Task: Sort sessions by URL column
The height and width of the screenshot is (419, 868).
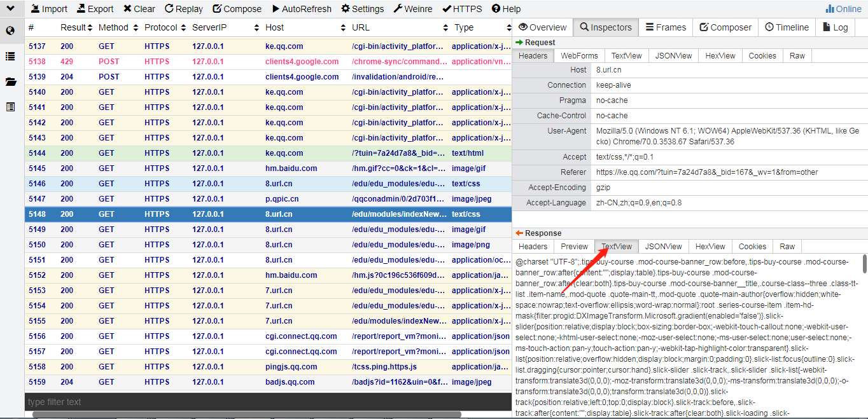Action: (x=399, y=27)
